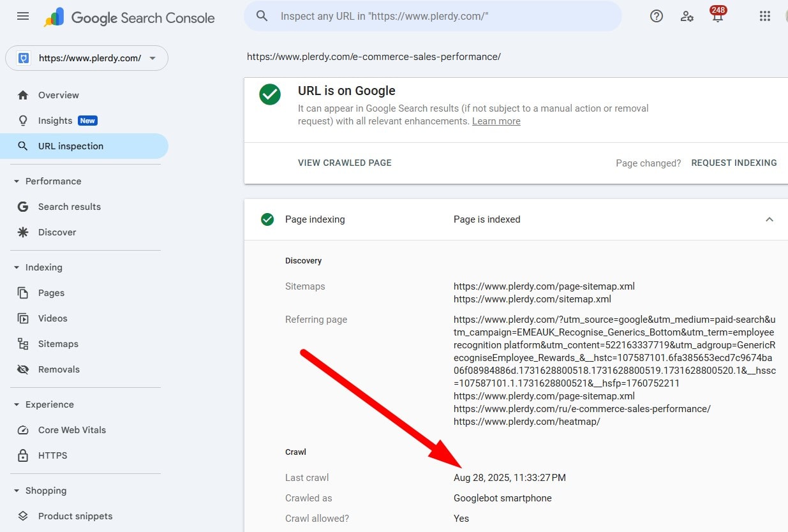Screen dimensions: 788x532
Task: Select the Overview home icon
Action: pyautogui.click(x=22, y=94)
